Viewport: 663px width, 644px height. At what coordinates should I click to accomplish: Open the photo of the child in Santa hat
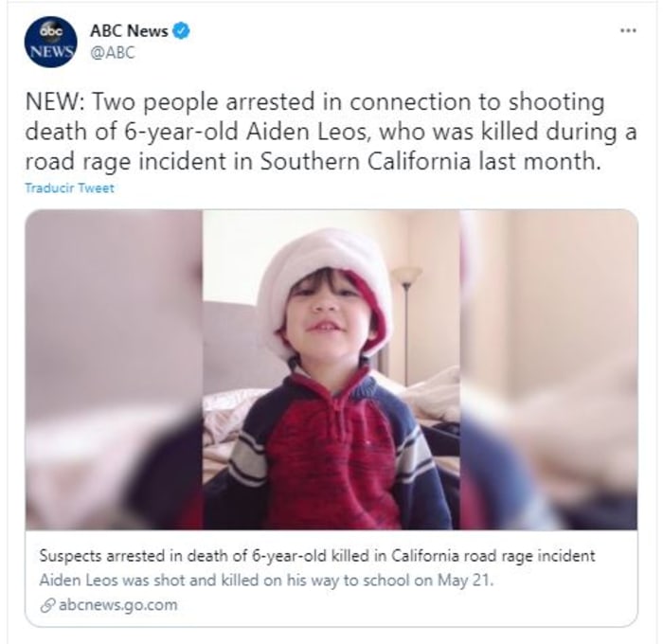331,369
